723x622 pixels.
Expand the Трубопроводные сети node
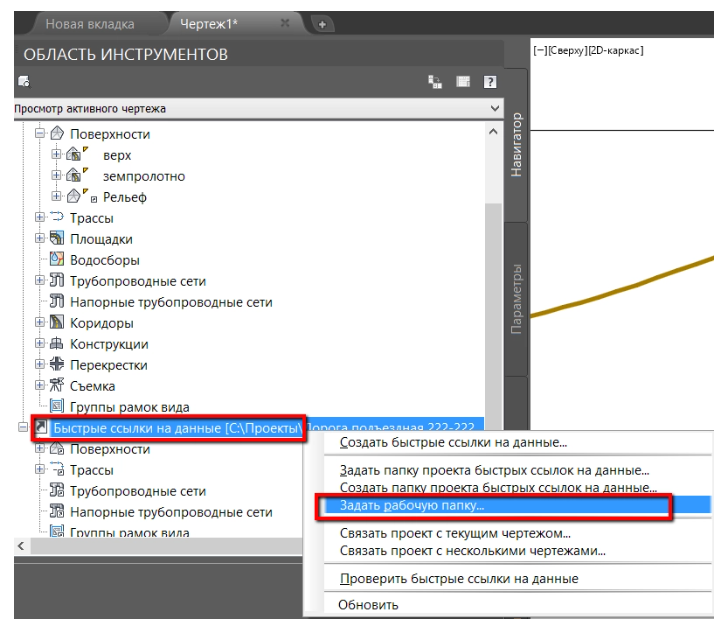tap(39, 281)
